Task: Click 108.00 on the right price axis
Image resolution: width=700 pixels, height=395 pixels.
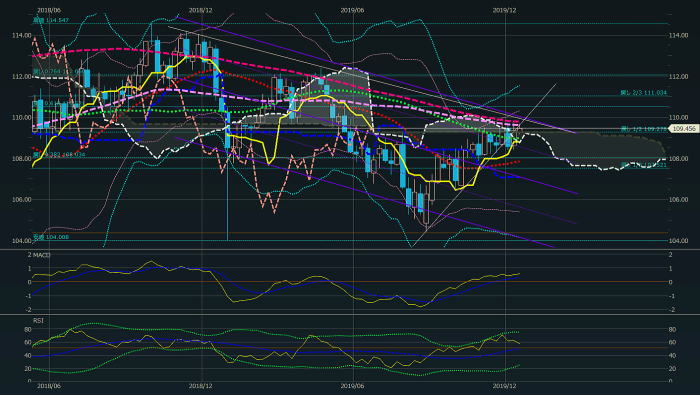Action: (x=678, y=158)
